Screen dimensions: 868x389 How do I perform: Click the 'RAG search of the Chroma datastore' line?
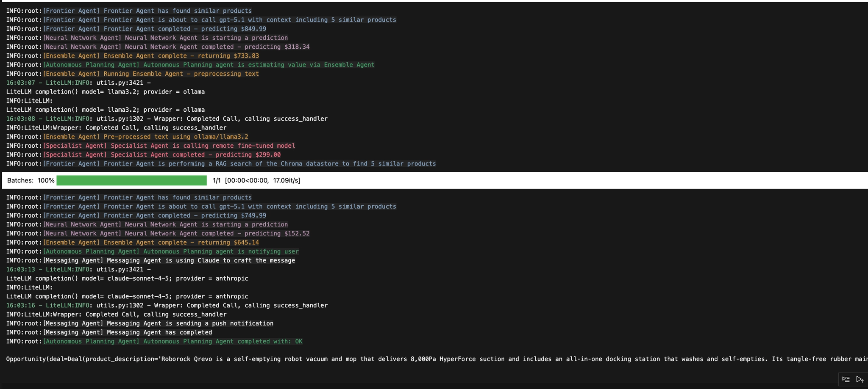pos(221,164)
